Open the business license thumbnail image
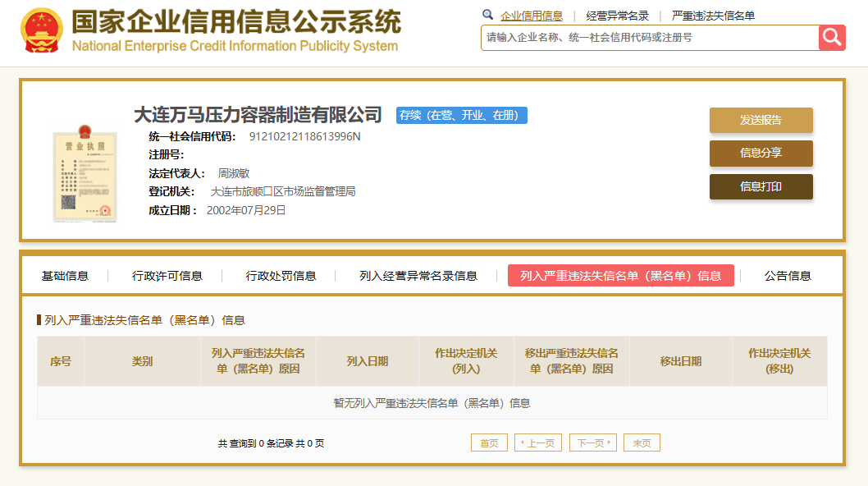 [x=85, y=173]
